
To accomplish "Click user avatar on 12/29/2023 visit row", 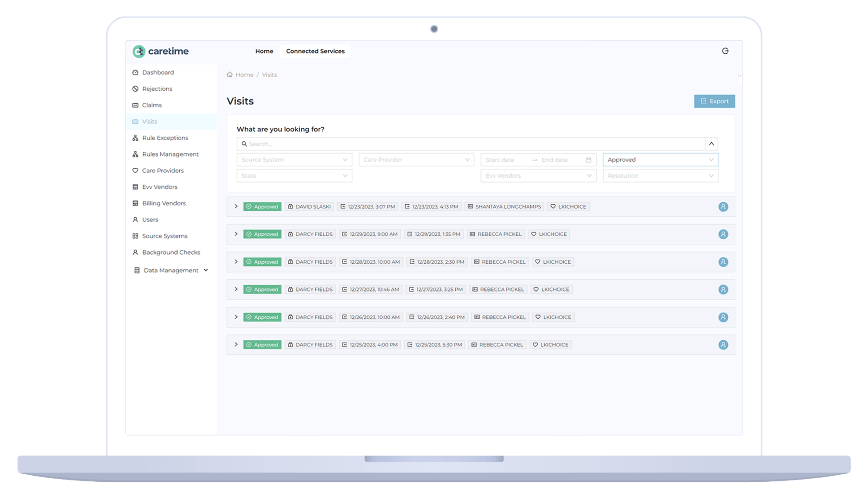I will coord(723,234).
